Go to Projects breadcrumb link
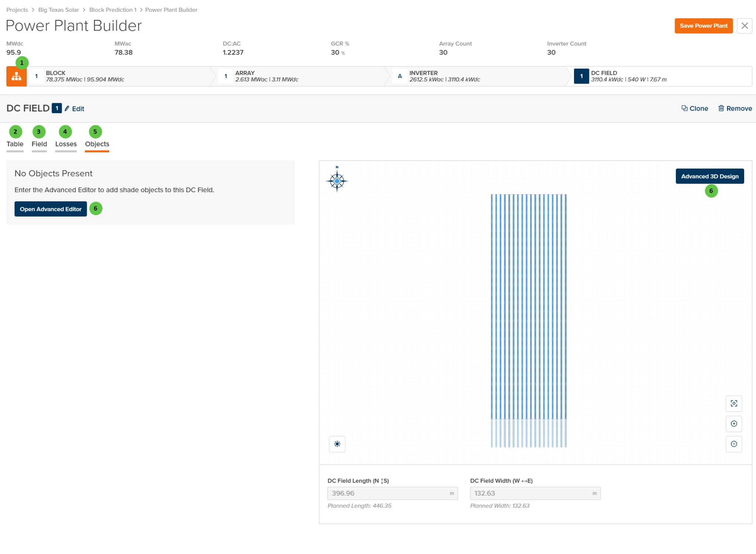 (x=17, y=10)
